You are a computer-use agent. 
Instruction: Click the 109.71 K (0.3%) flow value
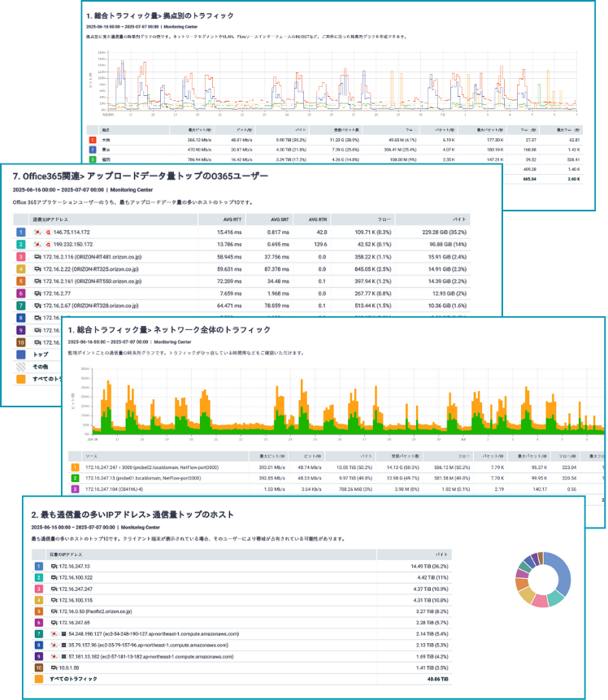click(373, 233)
